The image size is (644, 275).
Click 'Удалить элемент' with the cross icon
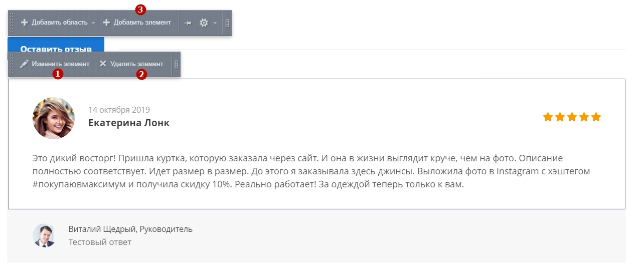tap(131, 64)
